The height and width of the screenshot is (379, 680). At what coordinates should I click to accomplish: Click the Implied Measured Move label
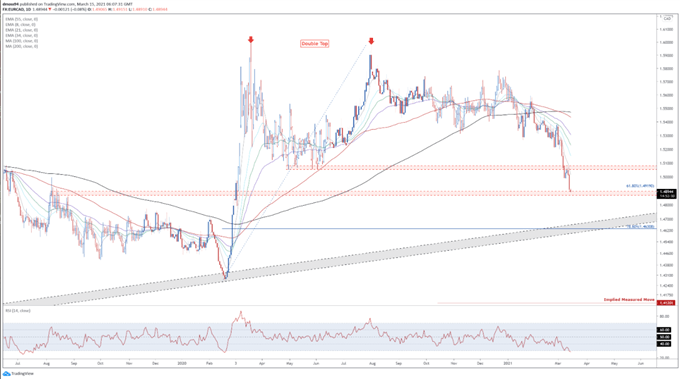tap(629, 300)
